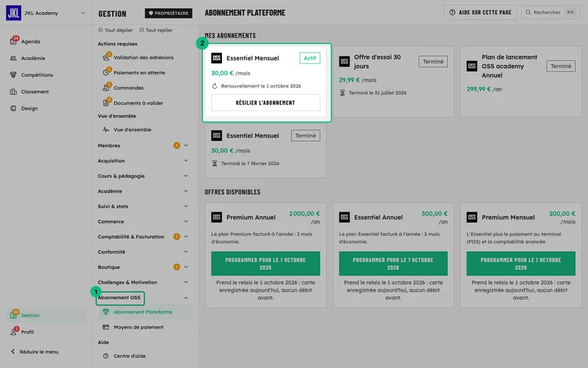The width and height of the screenshot is (588, 368).
Task: Click Tout replier
Action: 156,30
